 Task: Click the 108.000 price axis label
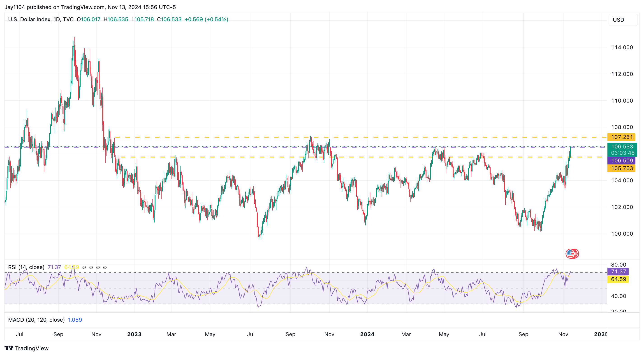[622, 127]
